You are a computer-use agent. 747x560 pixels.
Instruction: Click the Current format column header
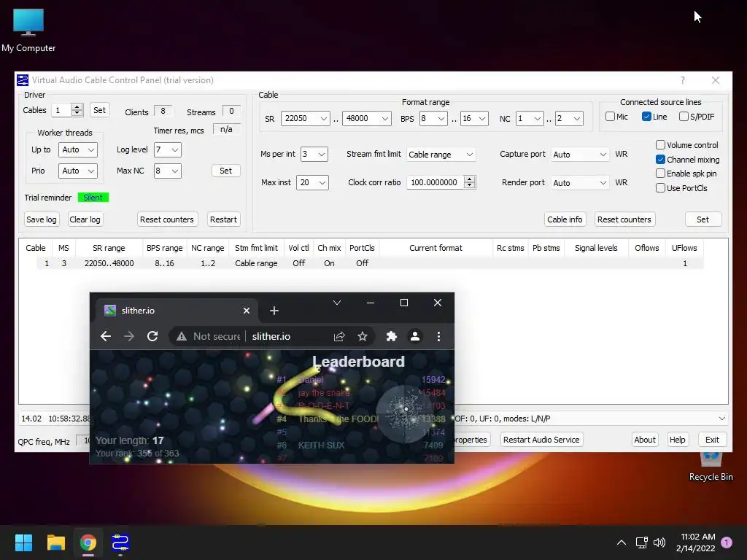436,248
